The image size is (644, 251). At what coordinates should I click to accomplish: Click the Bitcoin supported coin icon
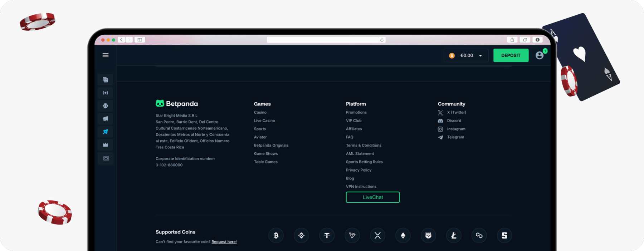pyautogui.click(x=276, y=235)
